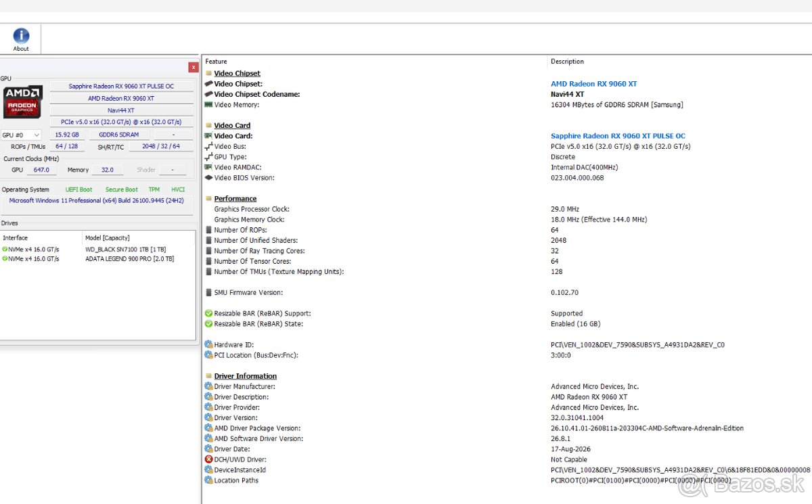
Task: Click the Performance section folder icon
Action: pos(208,198)
